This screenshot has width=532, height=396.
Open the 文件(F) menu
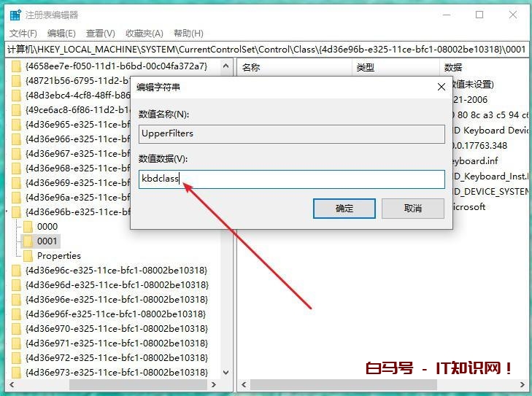point(23,34)
